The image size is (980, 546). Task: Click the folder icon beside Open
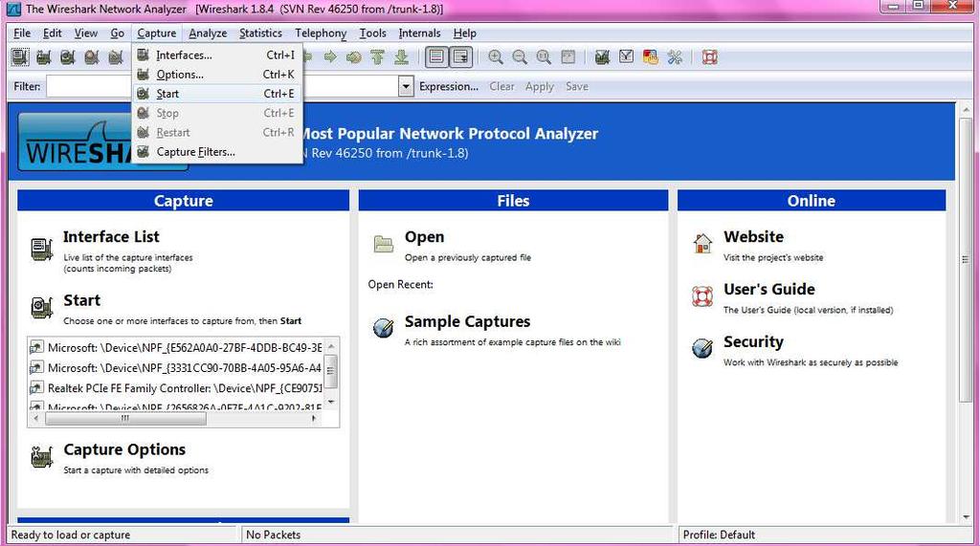[383, 244]
